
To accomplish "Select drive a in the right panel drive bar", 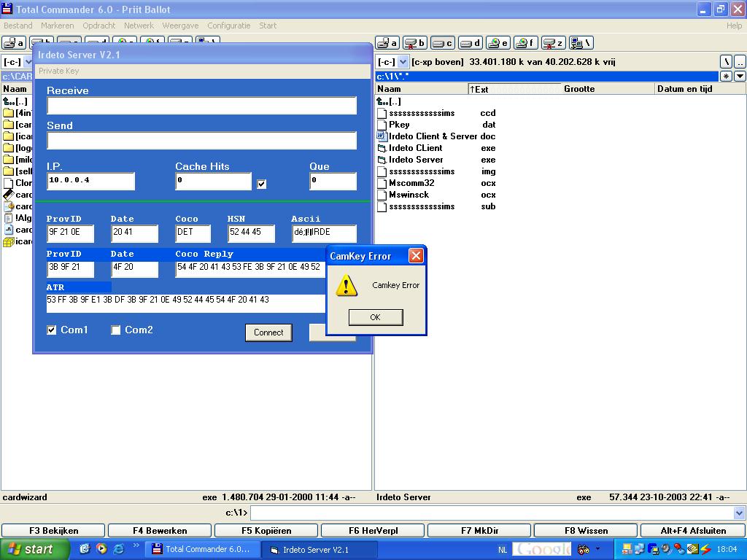I will 387,43.
